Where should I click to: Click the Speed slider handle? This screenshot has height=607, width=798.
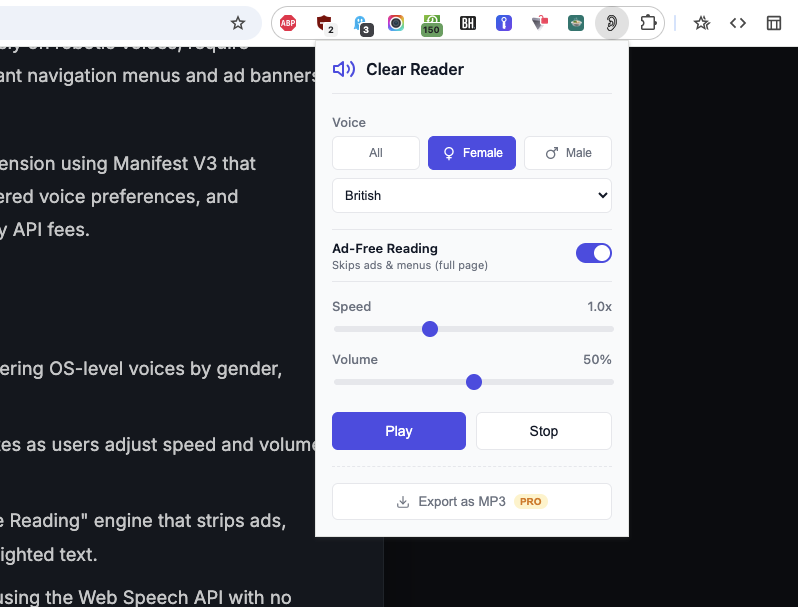click(x=430, y=329)
